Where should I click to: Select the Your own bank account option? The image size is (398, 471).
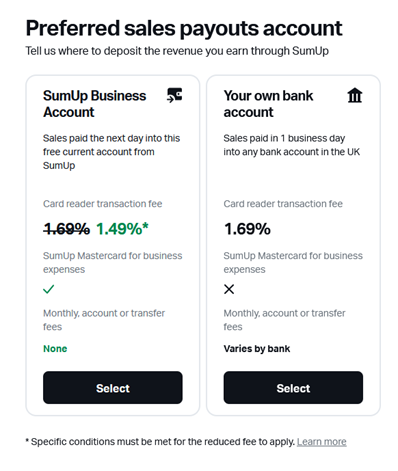pyautogui.click(x=293, y=388)
